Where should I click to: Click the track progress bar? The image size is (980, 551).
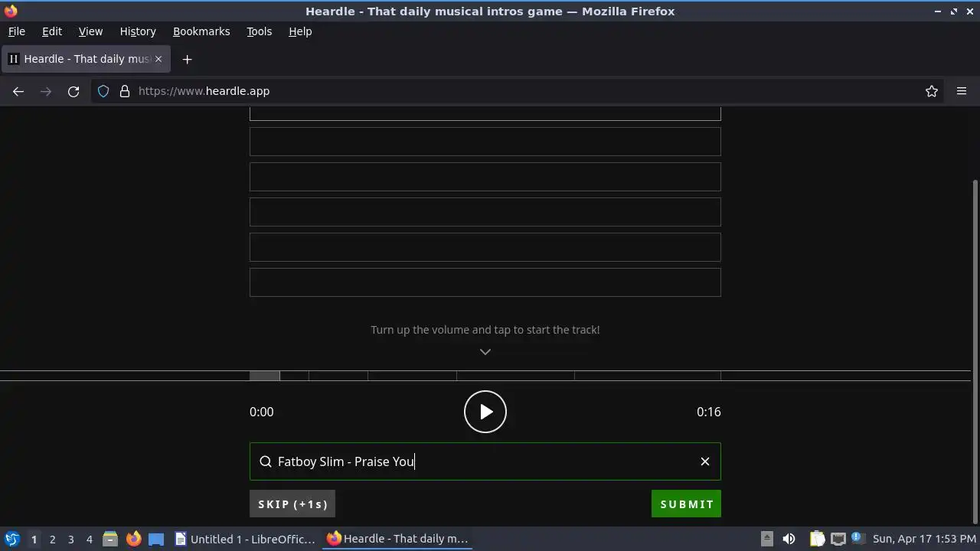click(485, 376)
